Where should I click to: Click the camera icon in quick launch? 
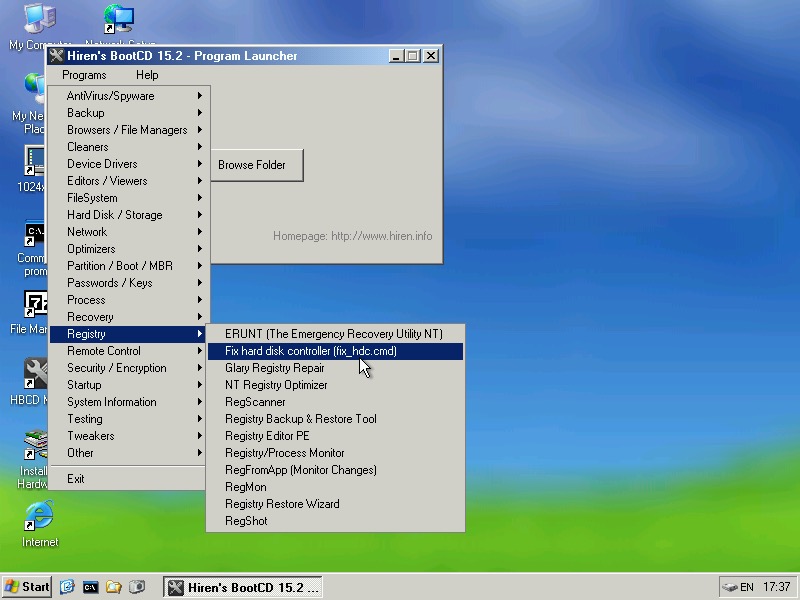[137, 587]
